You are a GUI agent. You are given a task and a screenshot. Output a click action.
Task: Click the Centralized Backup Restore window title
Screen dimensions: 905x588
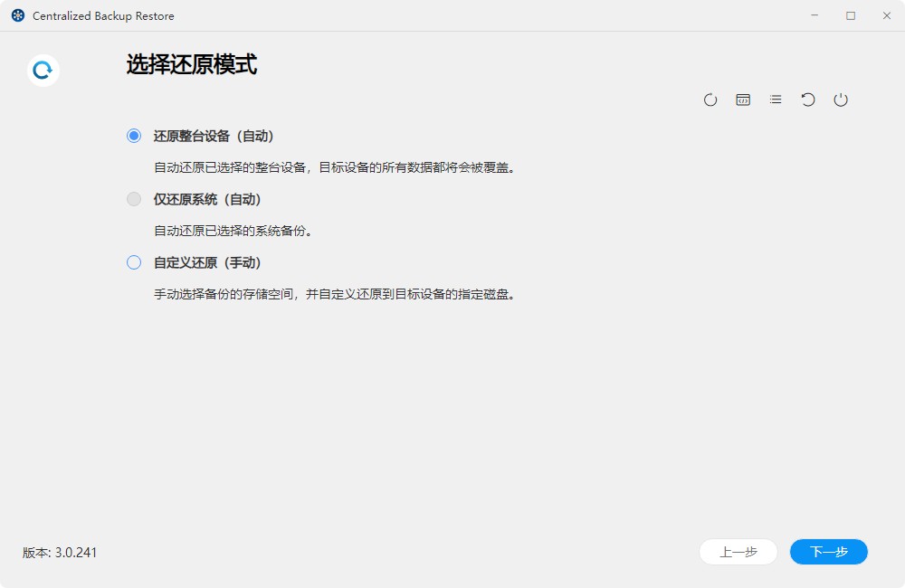[103, 15]
